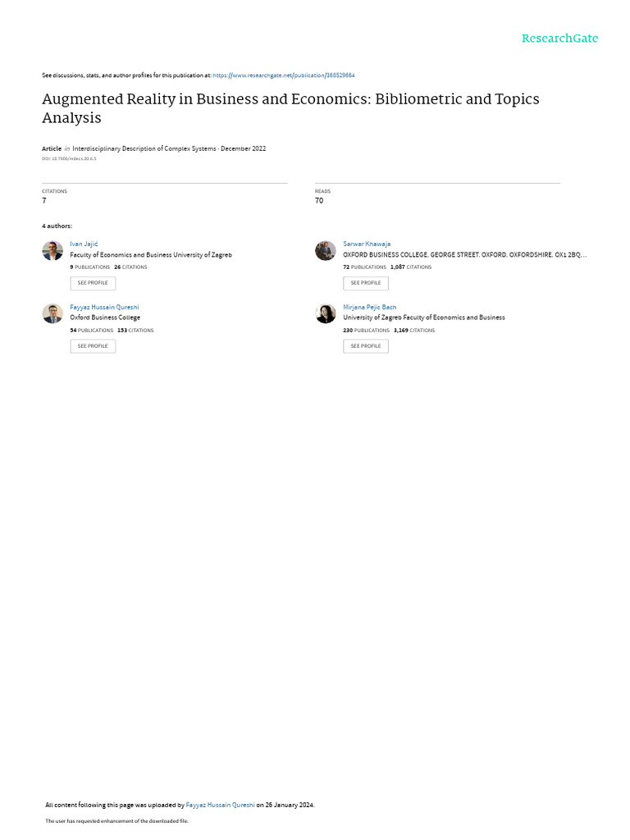
Task: Click Fayyaz Hussain Qureshi's profile photo
Action: pyautogui.click(x=52, y=313)
